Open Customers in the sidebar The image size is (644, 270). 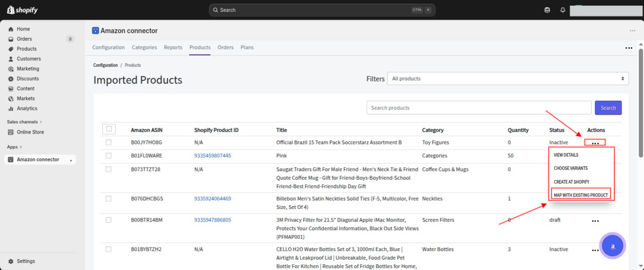[x=29, y=59]
